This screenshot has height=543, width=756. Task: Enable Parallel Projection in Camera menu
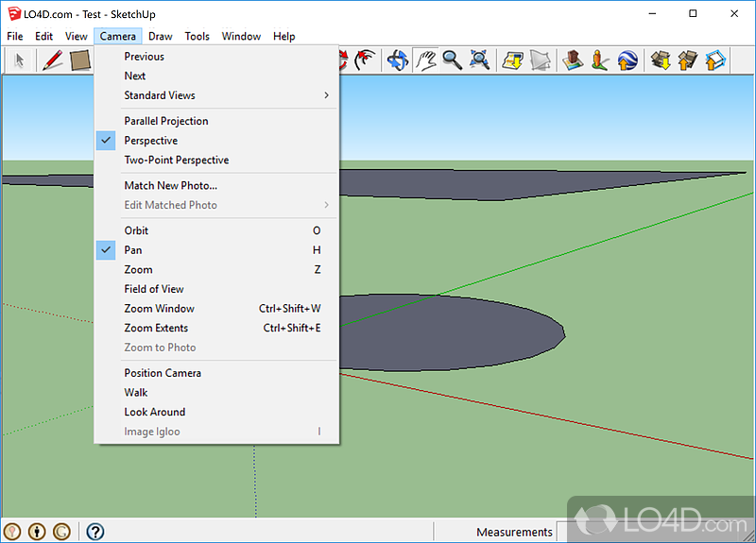tap(165, 121)
